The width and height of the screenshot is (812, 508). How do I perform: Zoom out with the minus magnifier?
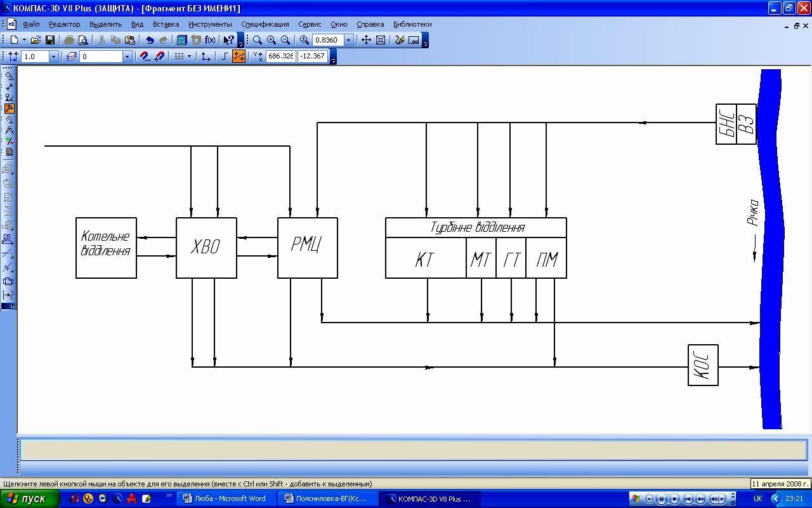285,40
